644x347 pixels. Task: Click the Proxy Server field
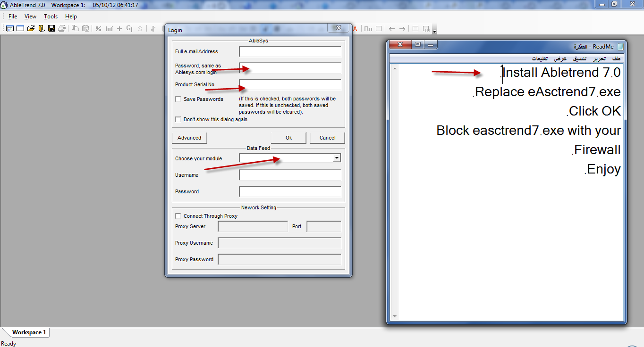click(253, 226)
